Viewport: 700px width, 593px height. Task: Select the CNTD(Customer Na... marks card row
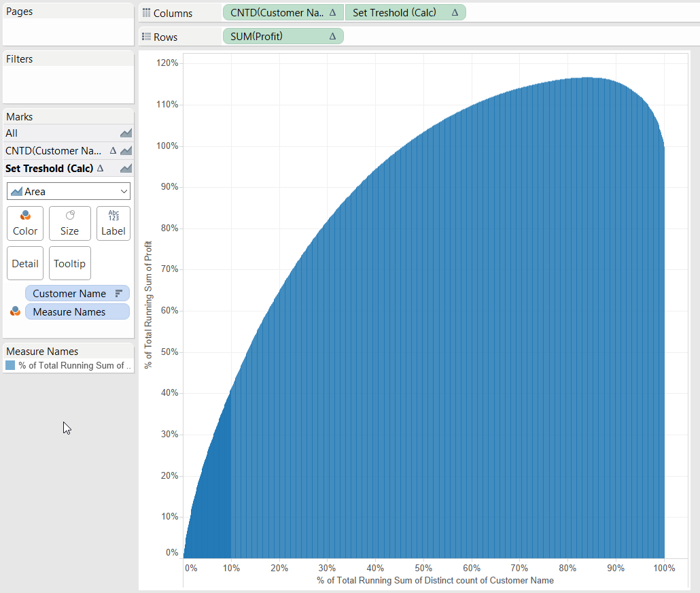point(69,150)
